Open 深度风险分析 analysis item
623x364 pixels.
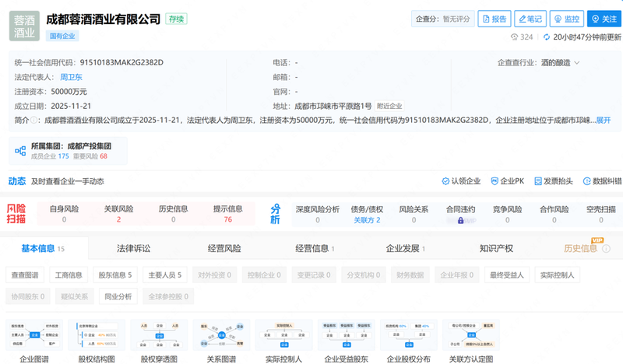318,215
